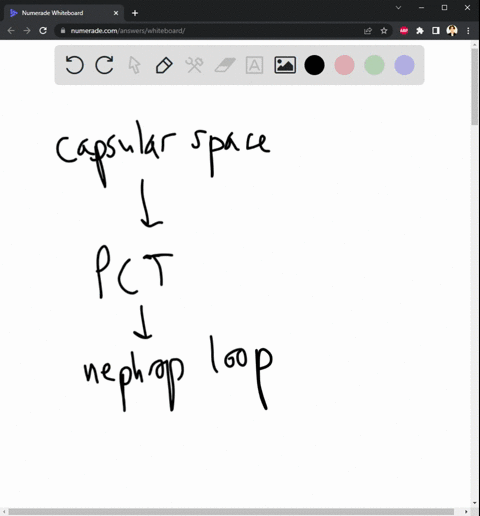The height and width of the screenshot is (516, 480).
Task: Open a new browser tab
Action: click(x=135, y=13)
